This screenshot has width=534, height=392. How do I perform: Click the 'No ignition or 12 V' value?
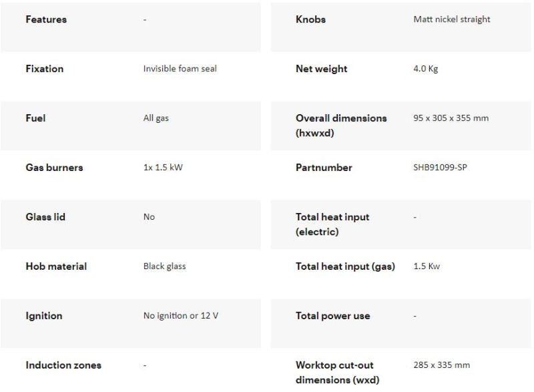tap(180, 316)
